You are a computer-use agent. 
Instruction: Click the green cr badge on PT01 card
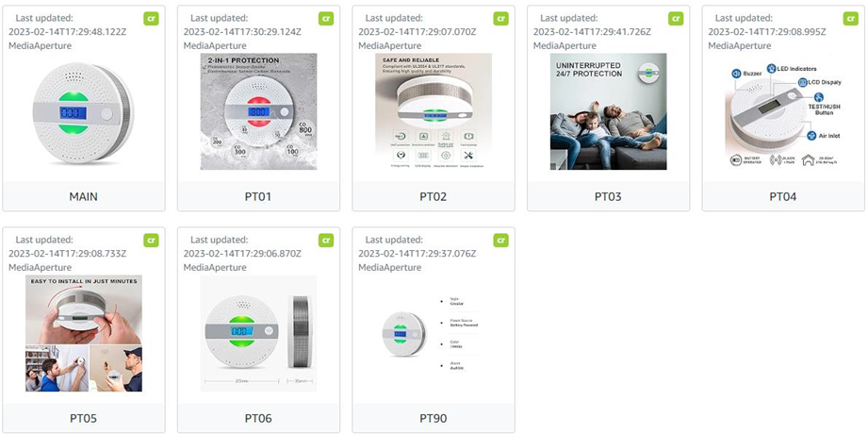click(326, 19)
